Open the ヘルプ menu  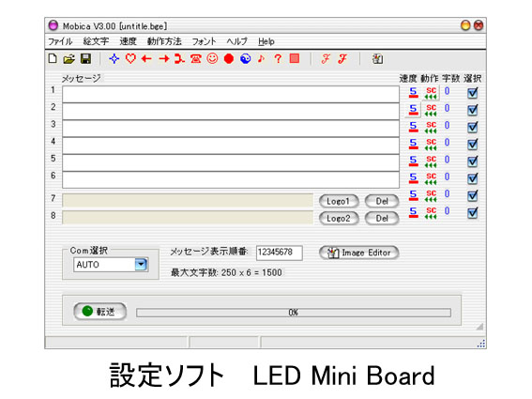click(236, 41)
